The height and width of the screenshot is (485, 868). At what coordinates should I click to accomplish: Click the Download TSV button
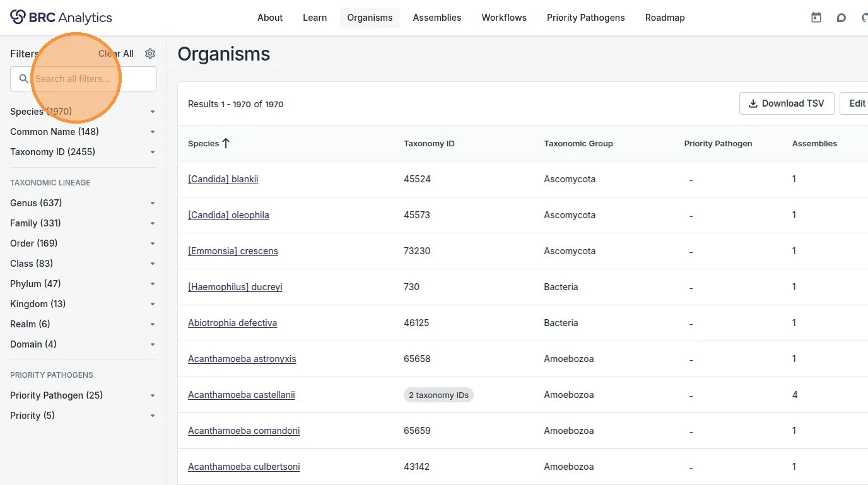pyautogui.click(x=787, y=103)
